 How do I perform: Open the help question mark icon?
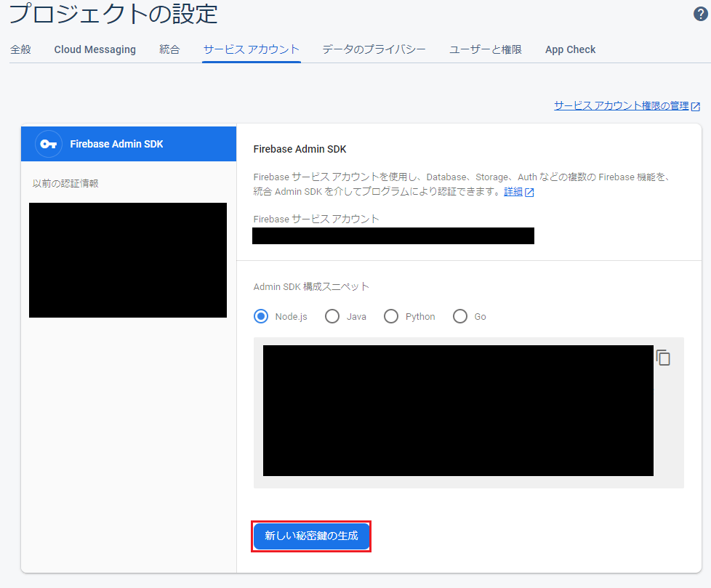(x=701, y=14)
